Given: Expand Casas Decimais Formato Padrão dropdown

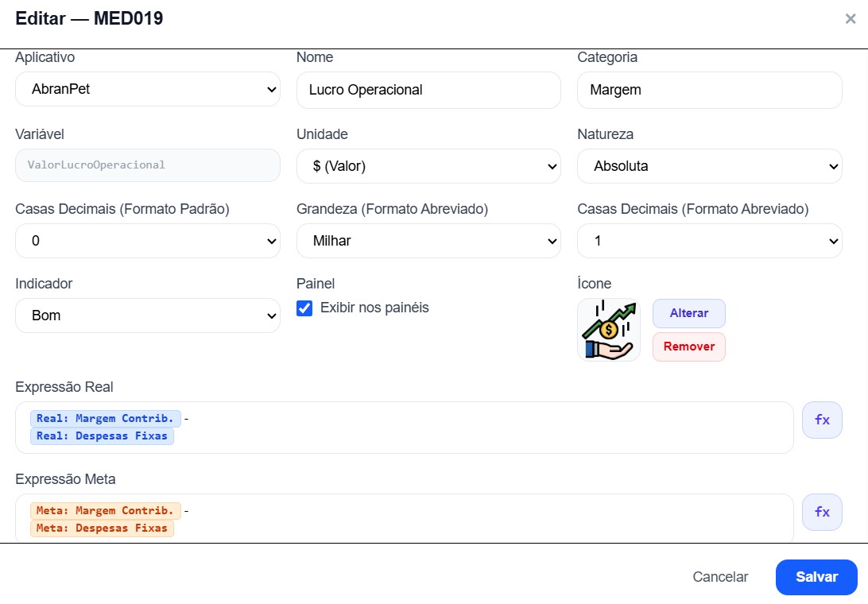Looking at the screenshot, I should point(148,241).
